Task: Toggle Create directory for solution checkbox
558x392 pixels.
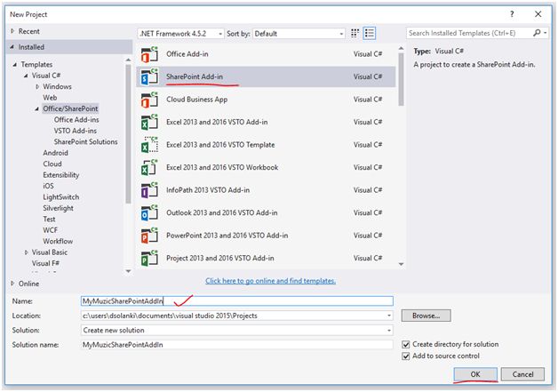Action: point(406,345)
